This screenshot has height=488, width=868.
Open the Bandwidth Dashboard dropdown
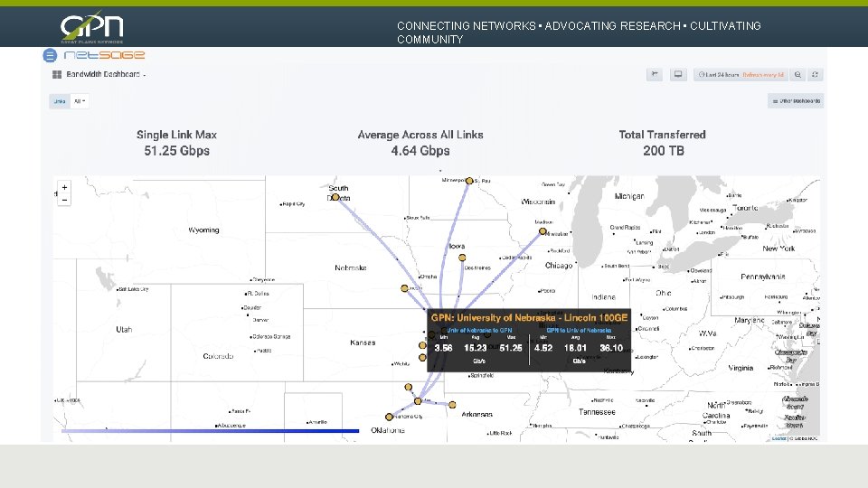(x=106, y=74)
